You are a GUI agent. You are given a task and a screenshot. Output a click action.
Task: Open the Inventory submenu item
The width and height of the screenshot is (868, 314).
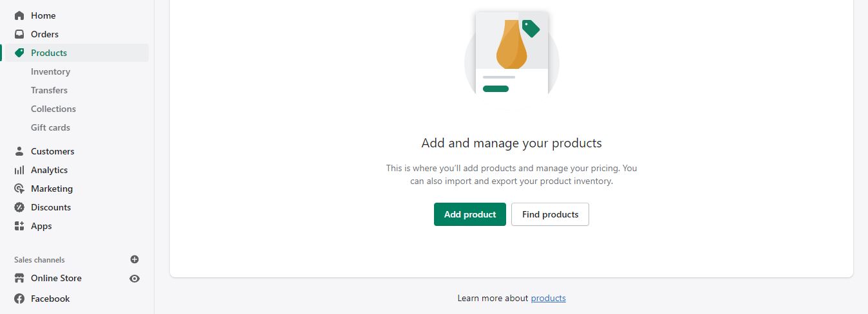[50, 71]
